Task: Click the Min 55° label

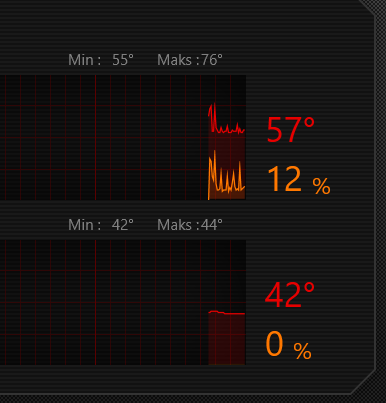Action: tap(101, 60)
